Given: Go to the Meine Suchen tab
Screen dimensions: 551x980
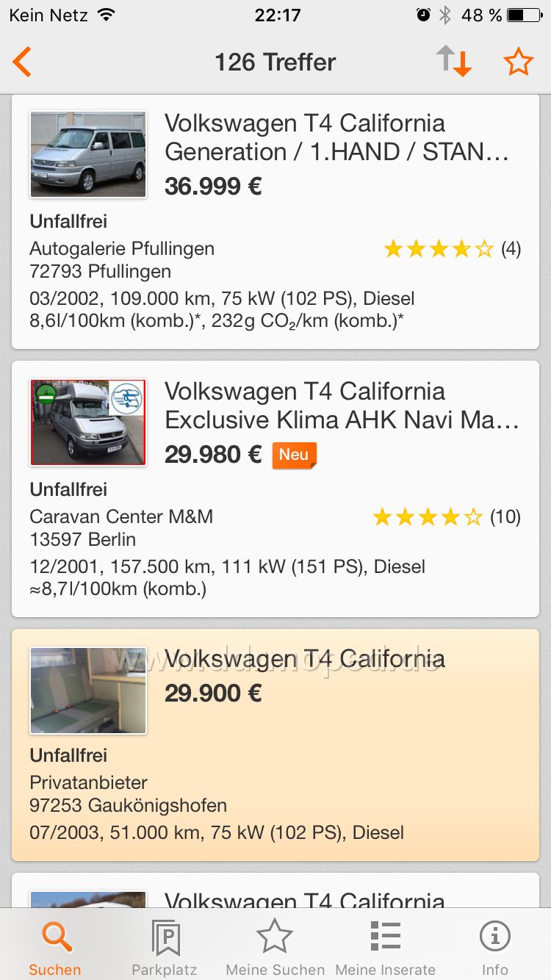Looking at the screenshot, I should (275, 948).
